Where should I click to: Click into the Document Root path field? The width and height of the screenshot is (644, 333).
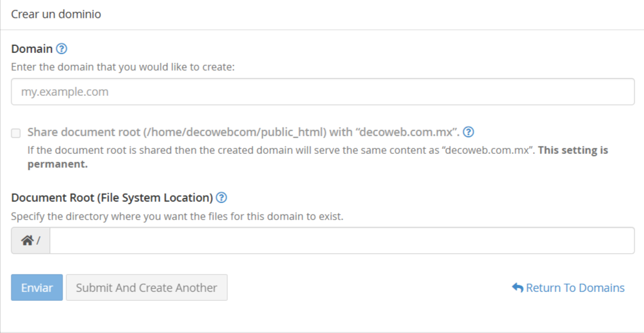tap(342, 240)
